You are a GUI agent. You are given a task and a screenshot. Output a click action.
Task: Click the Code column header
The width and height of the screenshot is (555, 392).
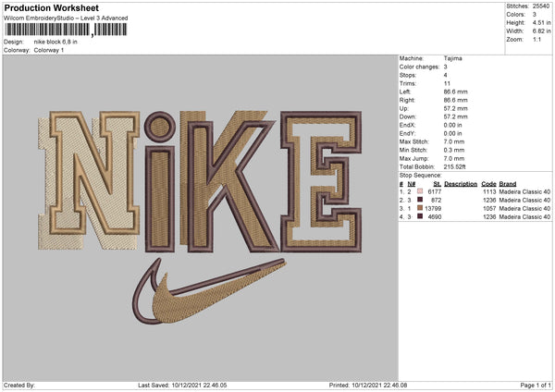pyautogui.click(x=488, y=183)
